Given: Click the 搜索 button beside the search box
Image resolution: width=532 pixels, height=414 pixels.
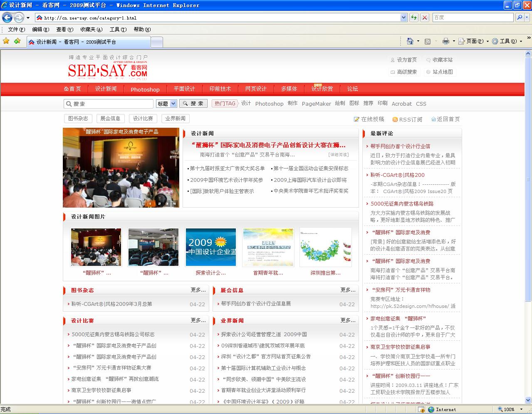Looking at the screenshot, I should [193, 104].
